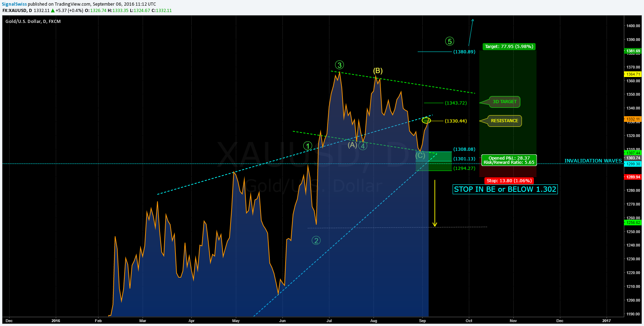Click the cyan upward arrow near wave 5
Image resolution: width=644 pixels, height=326 pixels.
[x=471, y=32]
